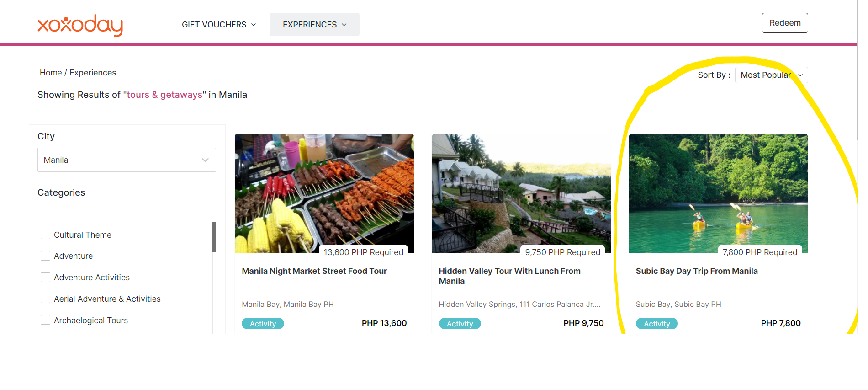
Task: Click the Manila city dropdown chevron
Action: (x=205, y=160)
